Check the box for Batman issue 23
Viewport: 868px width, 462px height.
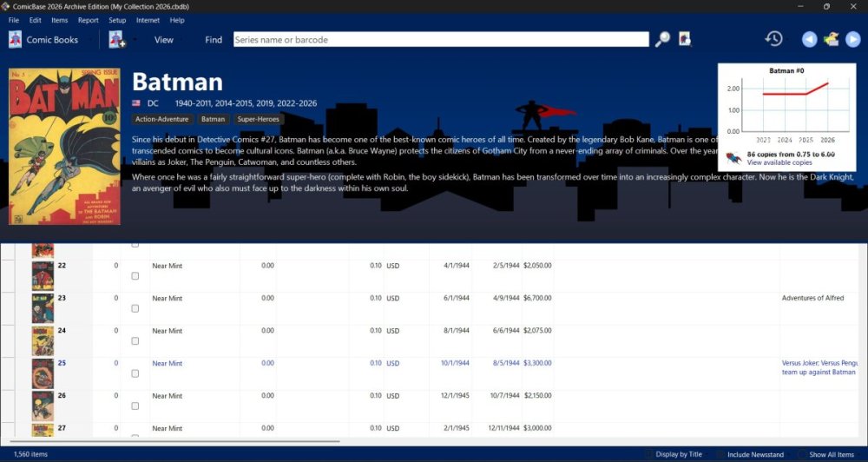click(135, 308)
